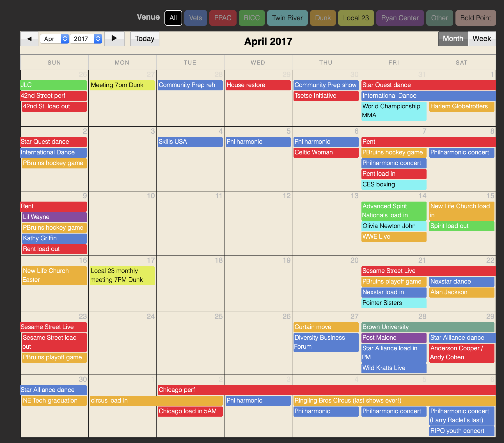The image size is (504, 443).
Task: Open the year dropdown showing 2017
Action: (86, 39)
